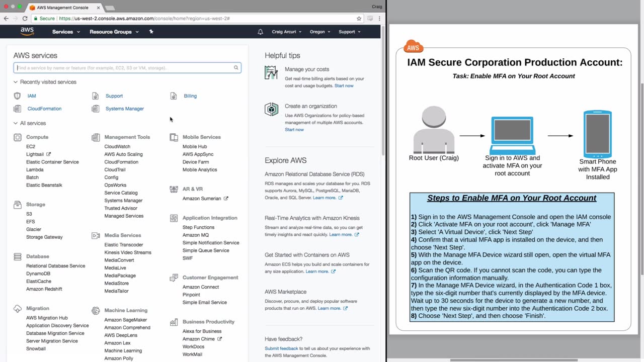Open the DynamoDB service

[38, 274]
